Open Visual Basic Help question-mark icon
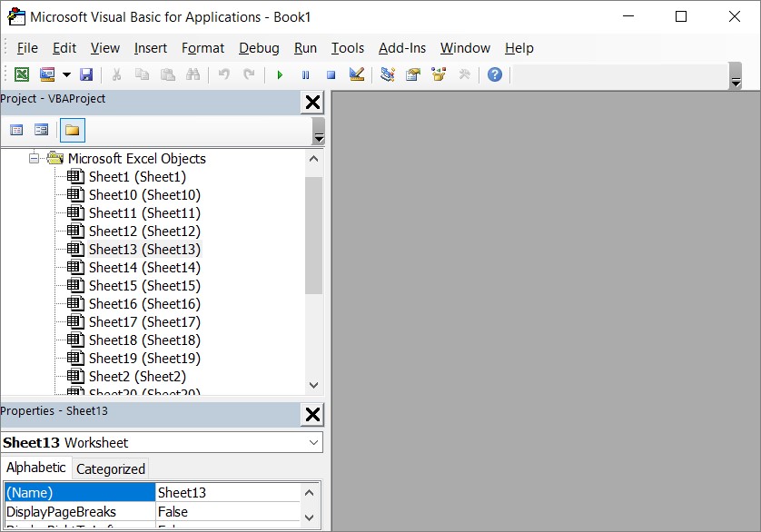Screen dimensions: 761x532 [495, 74]
